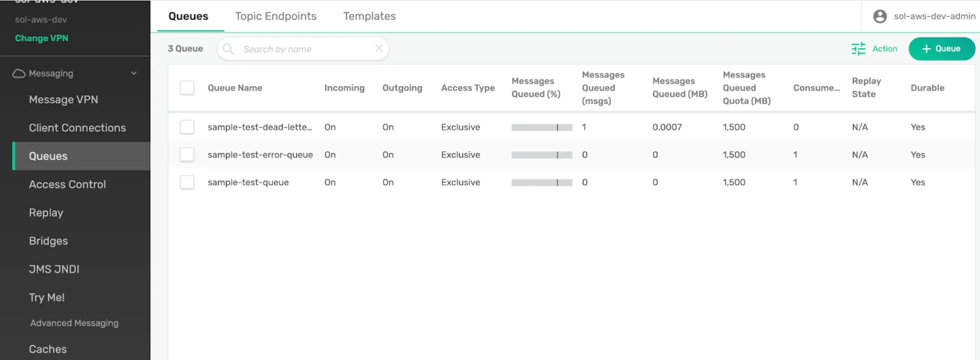This screenshot has width=980, height=360.
Task: Open the sample-test-error-queue row name
Action: 260,155
